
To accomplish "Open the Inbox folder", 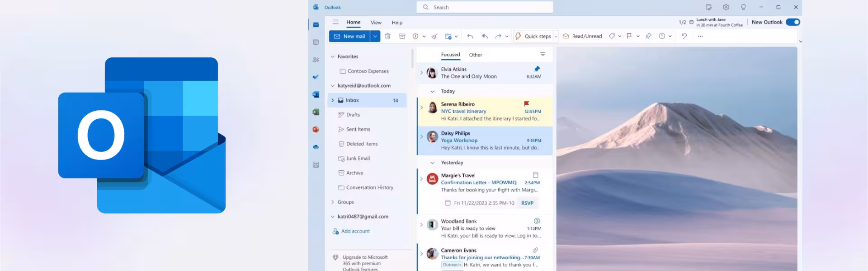I will pos(367,100).
